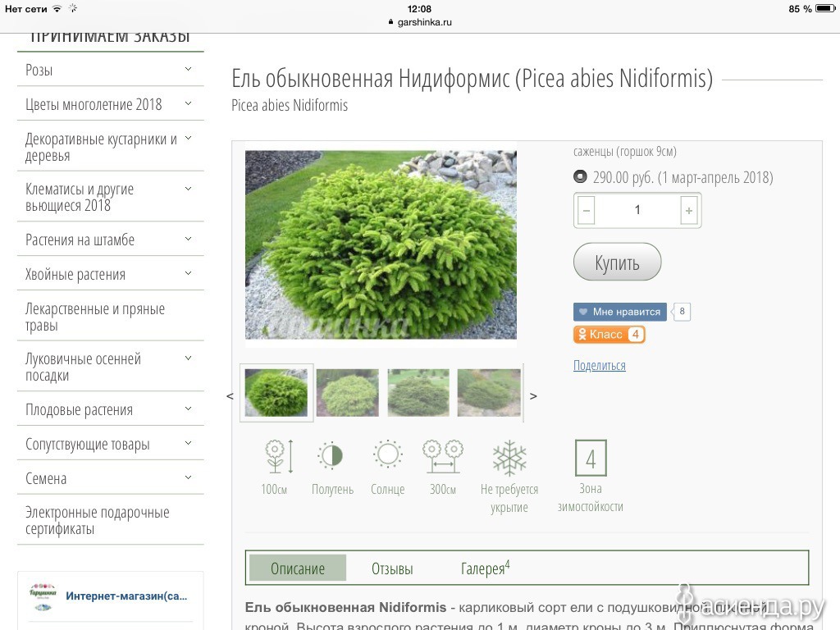The image size is (840, 630).
Task: Open the Интернет-магазин link
Action: [x=126, y=596]
